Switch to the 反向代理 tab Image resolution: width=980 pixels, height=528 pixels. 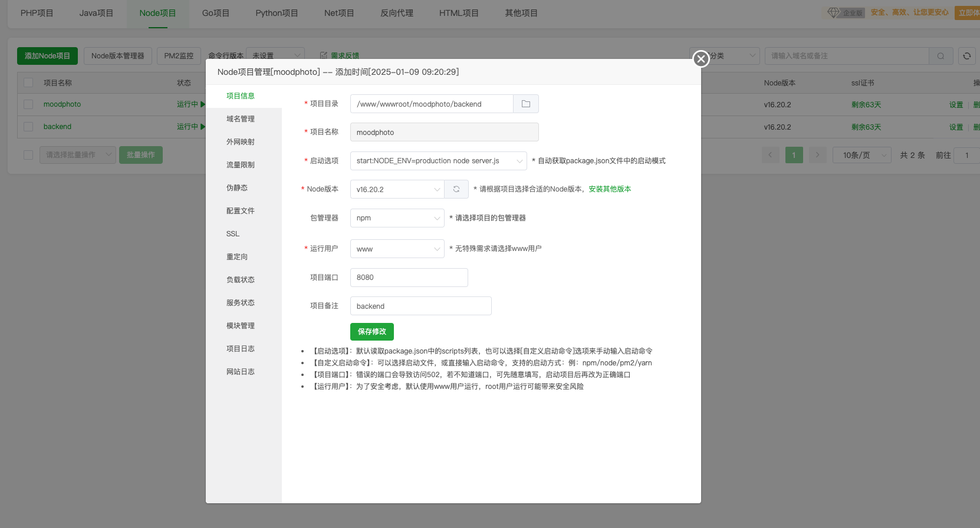click(397, 13)
